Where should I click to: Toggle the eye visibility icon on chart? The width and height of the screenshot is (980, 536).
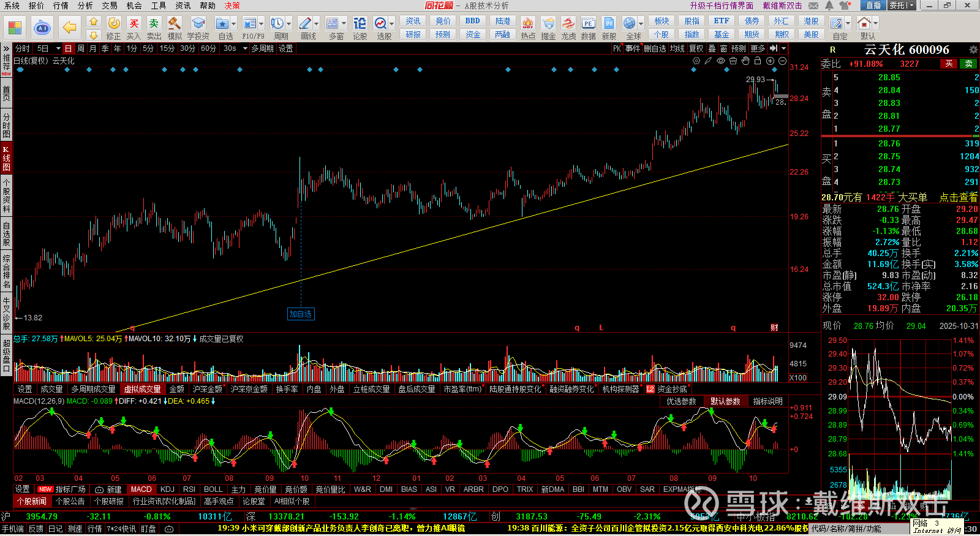tap(721, 61)
